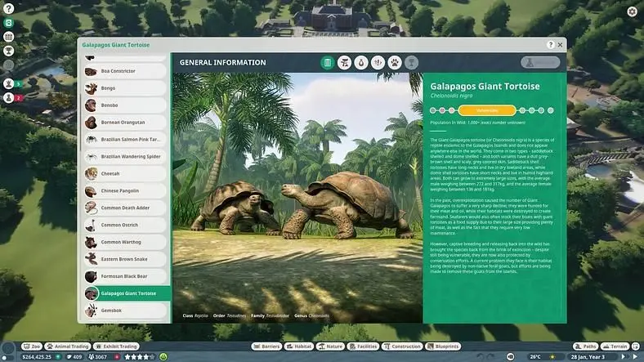Click first play speed arrow
The height and width of the screenshot is (362, 644).
(623, 357)
